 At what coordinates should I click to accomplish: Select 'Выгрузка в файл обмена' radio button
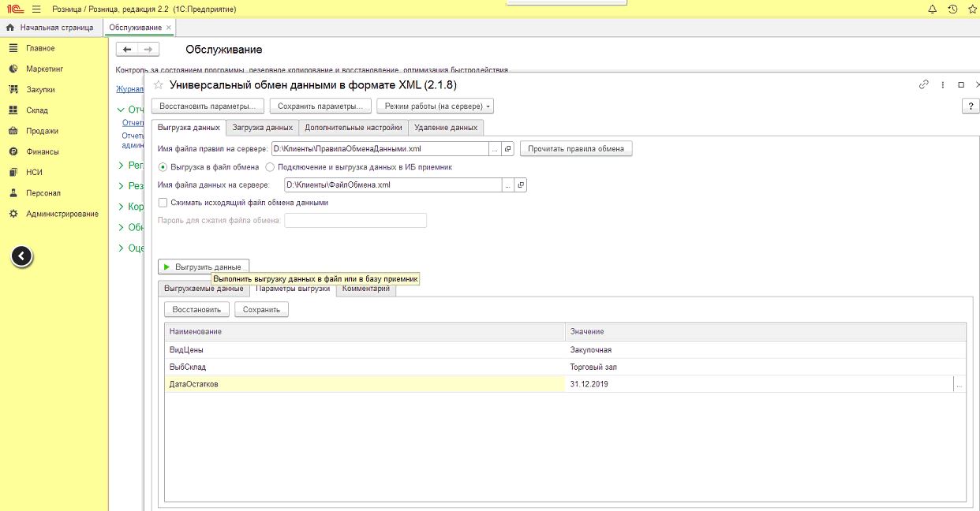(x=163, y=167)
